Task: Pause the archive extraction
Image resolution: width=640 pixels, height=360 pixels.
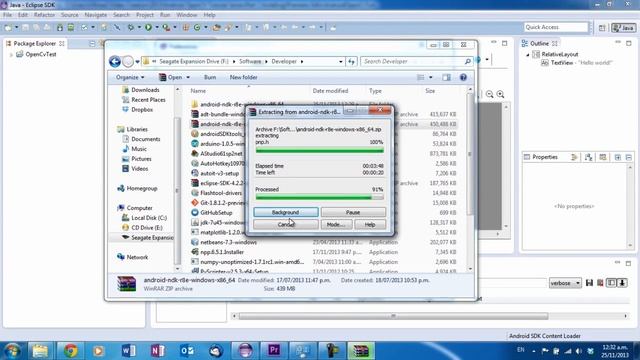Action: tap(353, 212)
